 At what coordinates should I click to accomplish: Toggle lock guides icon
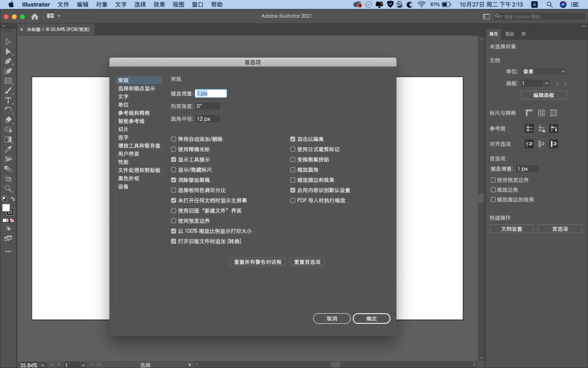point(542,129)
